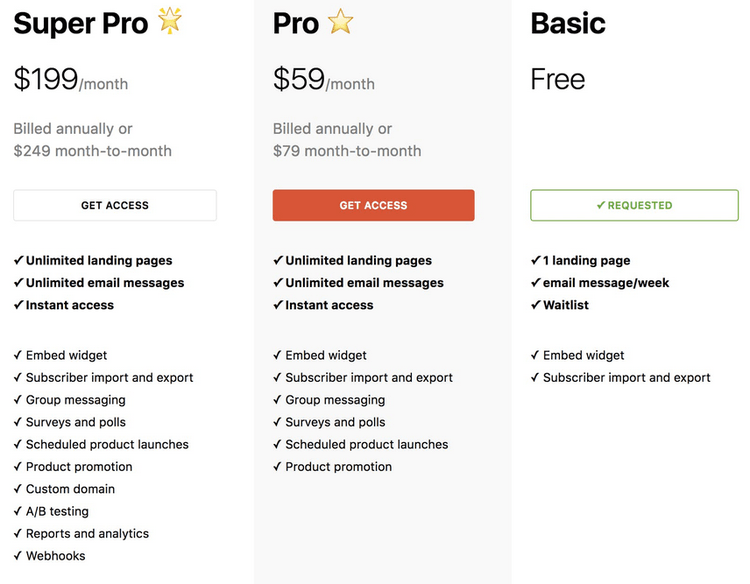Image resolution: width=750 pixels, height=584 pixels.
Task: Click the $249 month-to-month billing text
Action: (x=93, y=151)
